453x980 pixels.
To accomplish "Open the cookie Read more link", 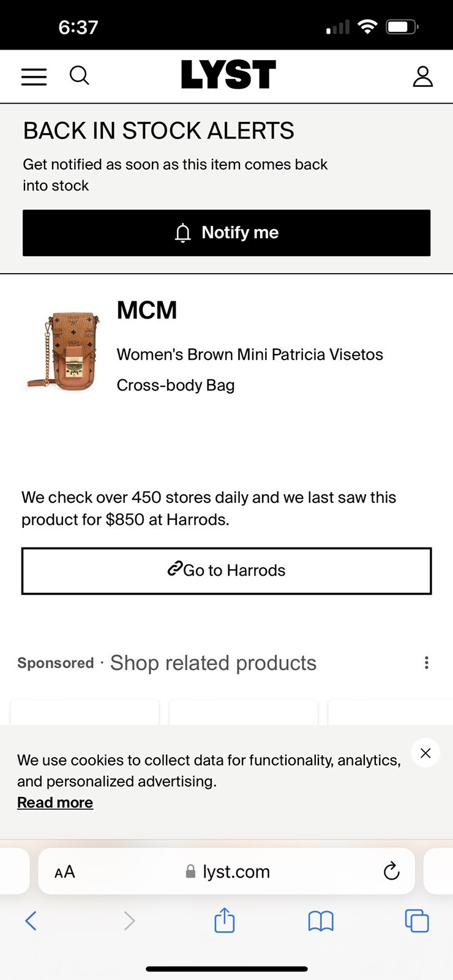I will click(x=55, y=802).
